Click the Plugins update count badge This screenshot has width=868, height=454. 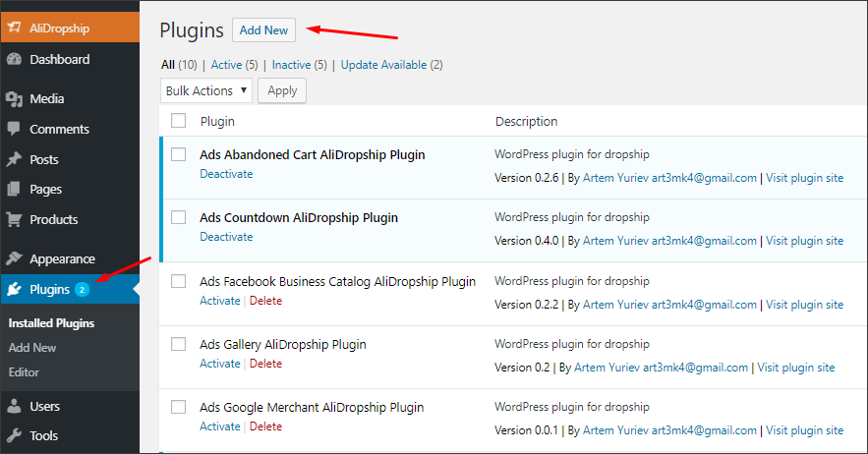82,290
